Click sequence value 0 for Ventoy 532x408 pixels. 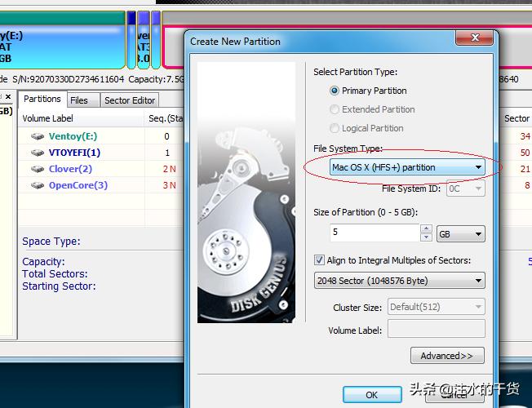pos(166,136)
